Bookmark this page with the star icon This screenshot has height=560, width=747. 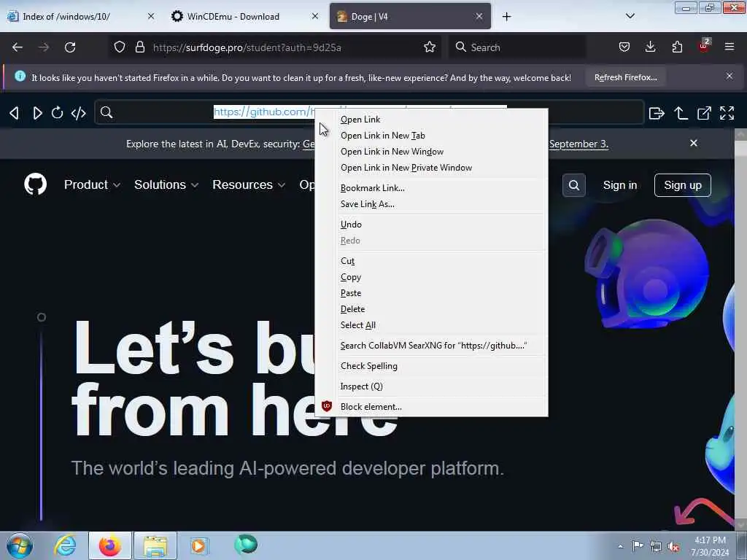pos(430,47)
